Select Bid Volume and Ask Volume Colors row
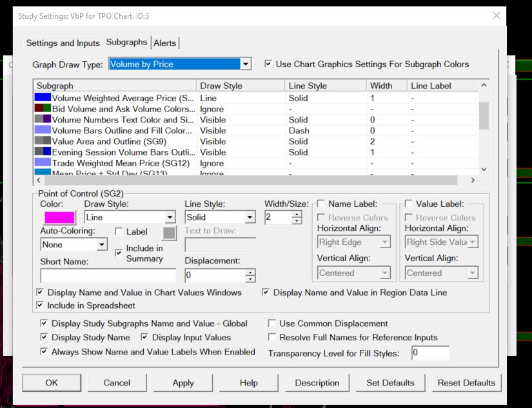 click(256, 109)
